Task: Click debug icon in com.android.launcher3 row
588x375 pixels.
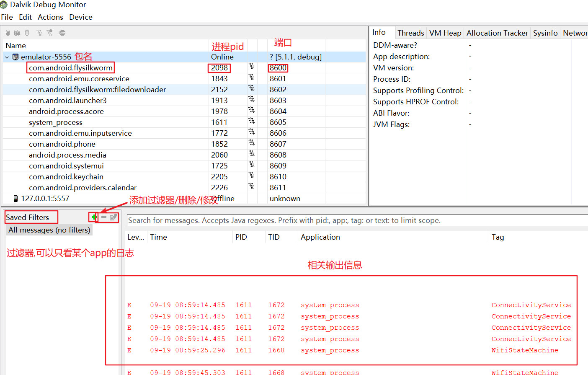Action: [251, 99]
